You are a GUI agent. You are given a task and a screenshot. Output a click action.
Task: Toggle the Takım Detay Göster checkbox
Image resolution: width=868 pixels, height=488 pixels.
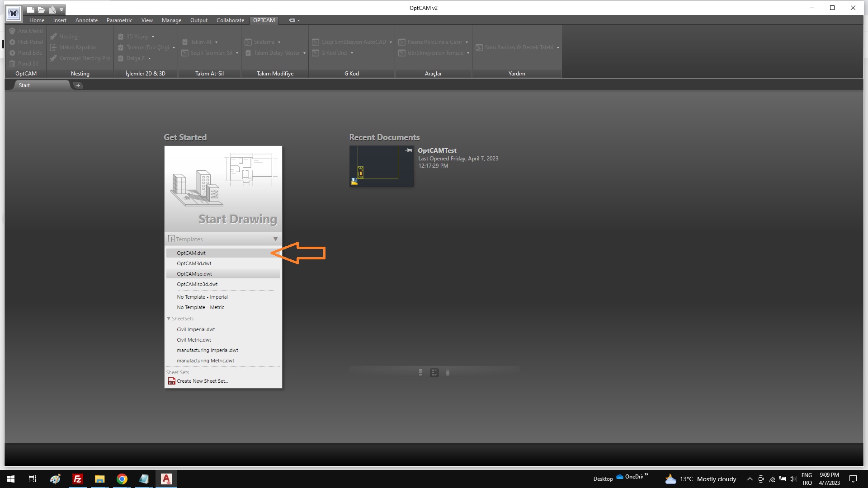(248, 53)
